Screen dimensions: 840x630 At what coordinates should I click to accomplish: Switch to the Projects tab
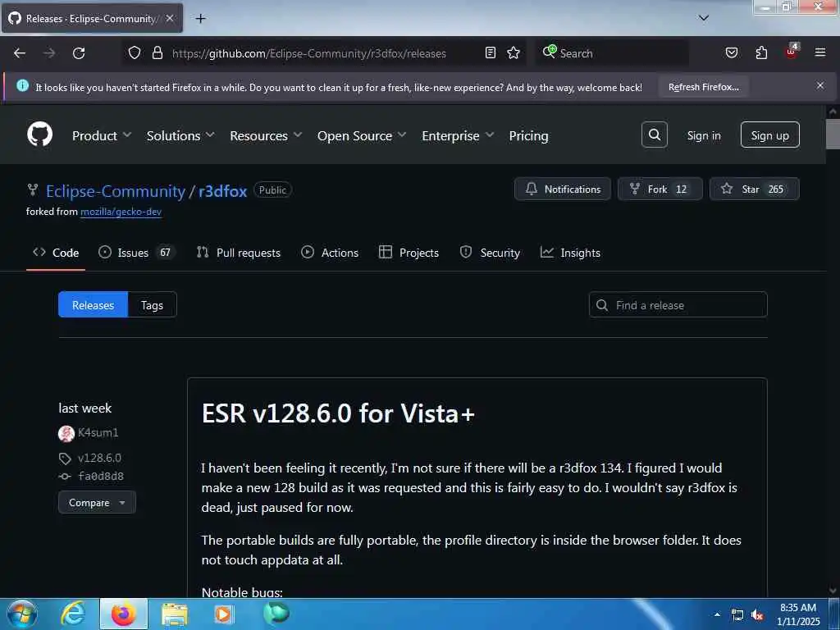point(409,253)
